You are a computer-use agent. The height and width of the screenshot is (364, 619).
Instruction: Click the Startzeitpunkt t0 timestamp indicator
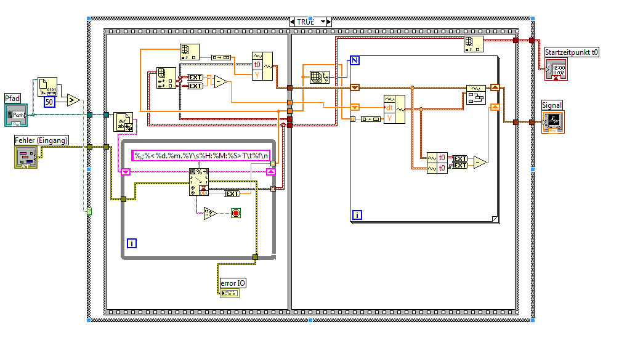pos(556,70)
